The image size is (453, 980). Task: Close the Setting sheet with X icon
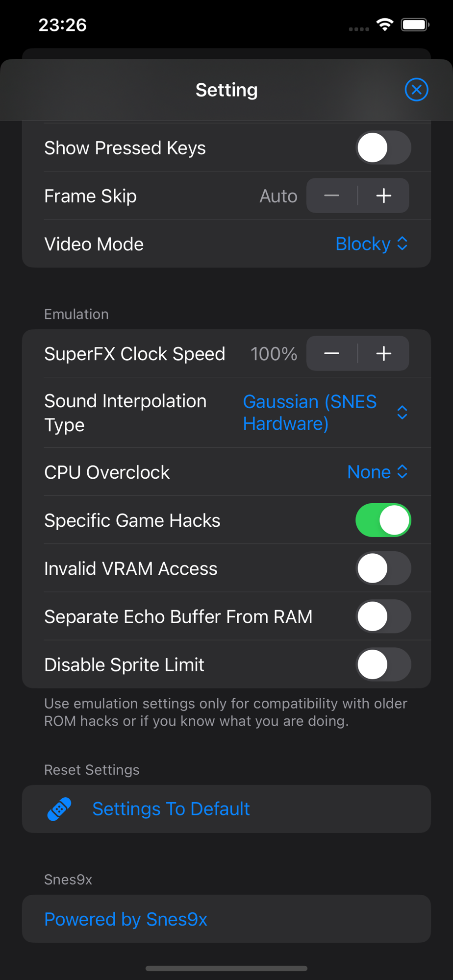(416, 90)
